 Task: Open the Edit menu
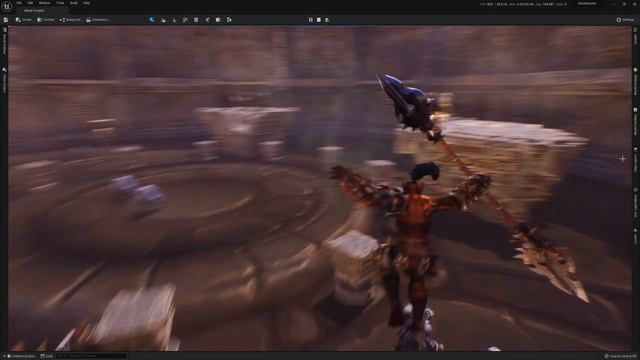pyautogui.click(x=30, y=3)
